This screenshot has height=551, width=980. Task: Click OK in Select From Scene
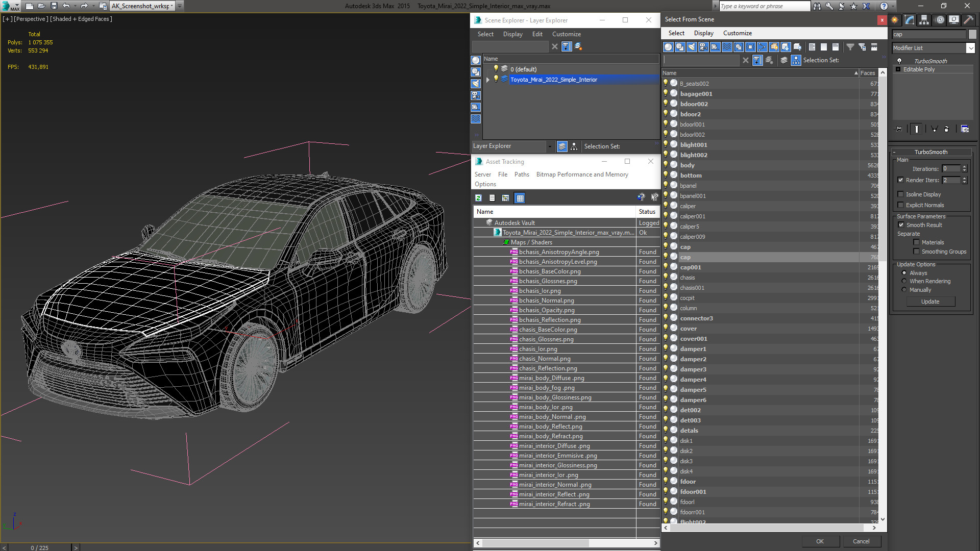(820, 541)
